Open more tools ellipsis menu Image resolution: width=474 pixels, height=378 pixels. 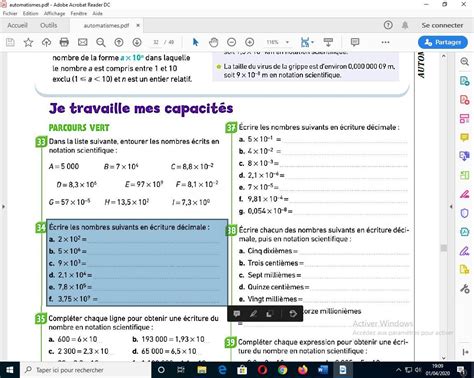tap(385, 42)
